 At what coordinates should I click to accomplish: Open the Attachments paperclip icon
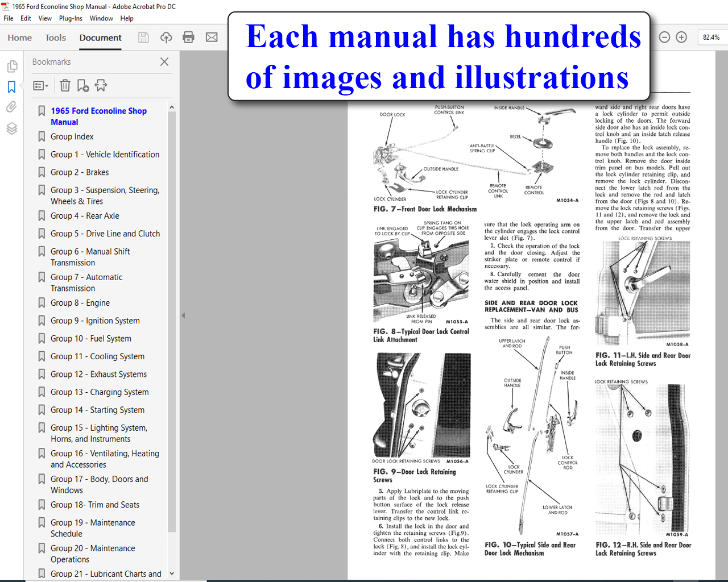coord(12,107)
